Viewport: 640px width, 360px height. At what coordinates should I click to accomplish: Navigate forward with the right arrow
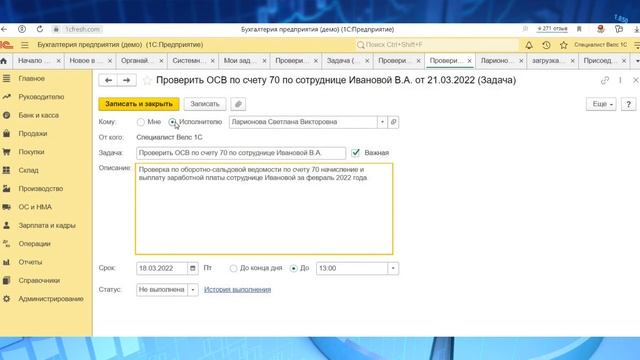click(x=127, y=80)
